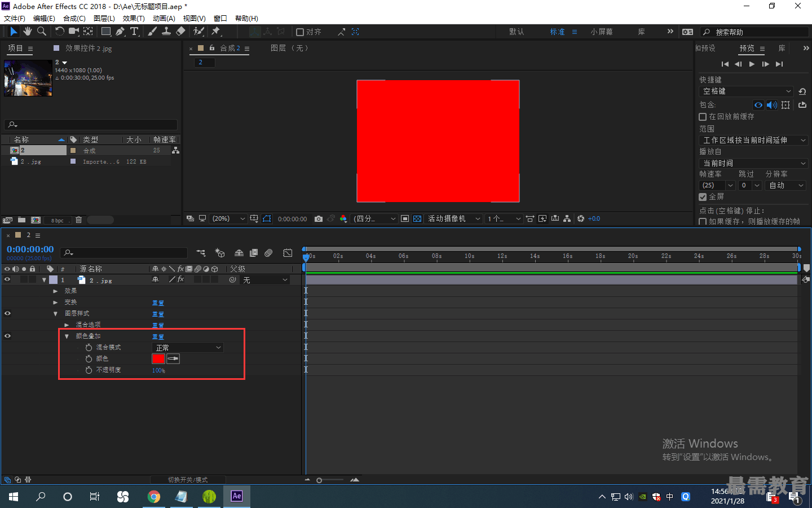
Task: Expand the 变换 transform group
Action: pos(55,303)
